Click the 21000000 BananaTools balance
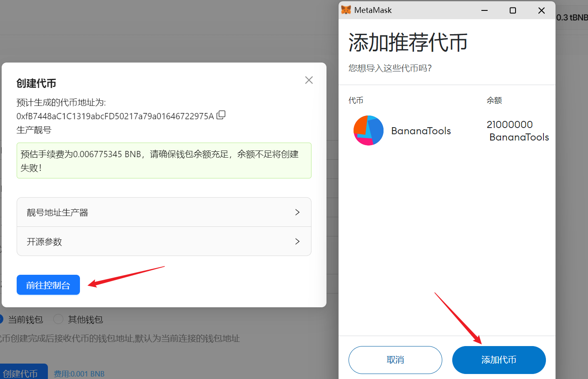 517,131
